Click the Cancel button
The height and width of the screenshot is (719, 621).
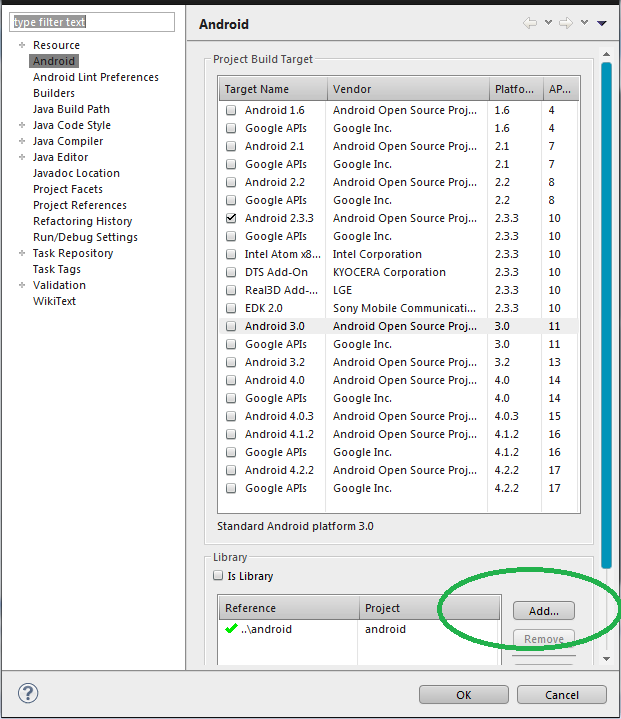click(562, 695)
